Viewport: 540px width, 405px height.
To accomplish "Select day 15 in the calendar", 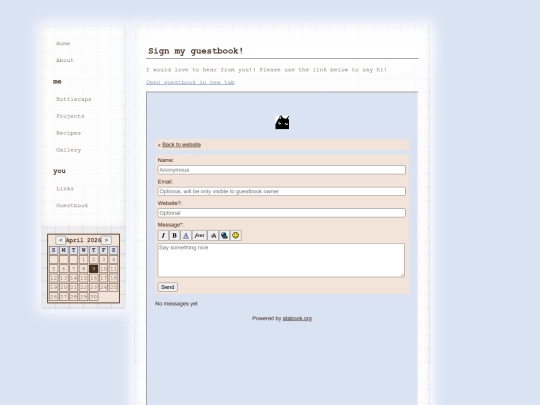I will (83, 278).
